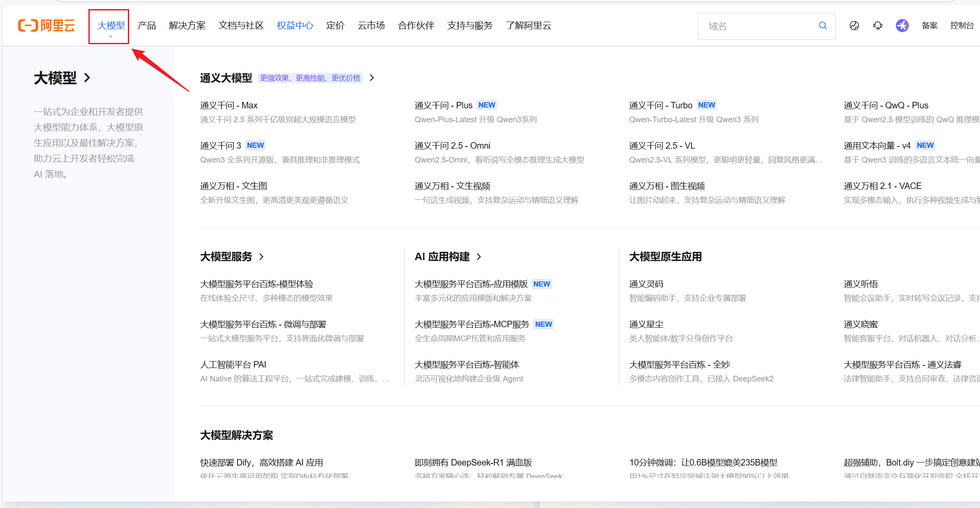Open the 定价 menu item
980x508 pixels.
(335, 26)
